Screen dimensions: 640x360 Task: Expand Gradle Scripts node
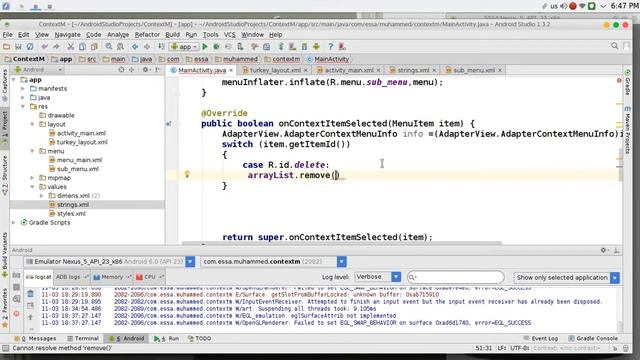point(14,222)
